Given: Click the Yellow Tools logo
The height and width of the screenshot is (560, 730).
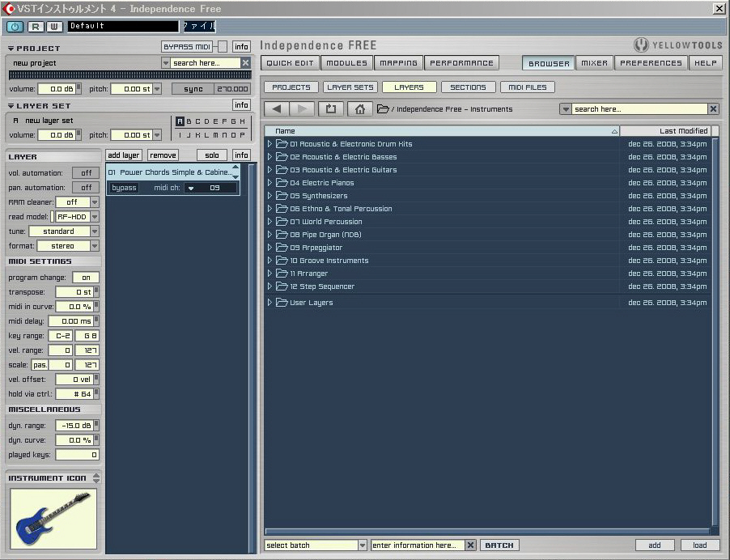Looking at the screenshot, I should click(x=678, y=45).
